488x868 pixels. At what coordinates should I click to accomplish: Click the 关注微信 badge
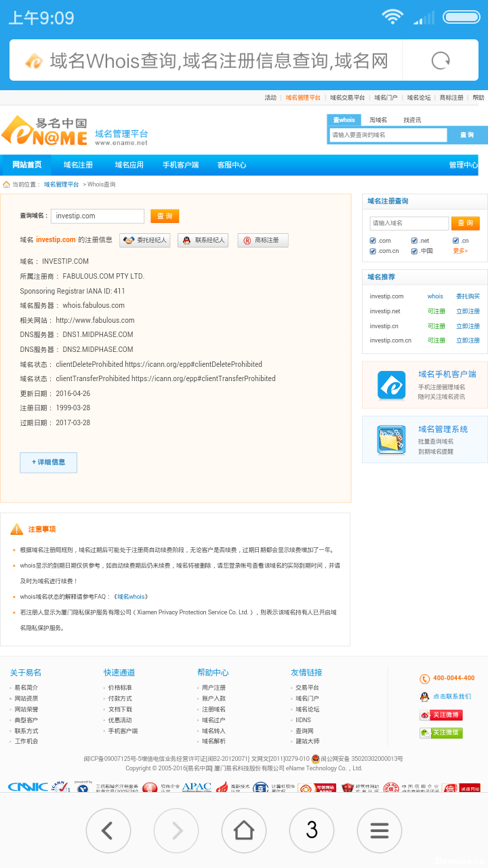[x=441, y=732]
